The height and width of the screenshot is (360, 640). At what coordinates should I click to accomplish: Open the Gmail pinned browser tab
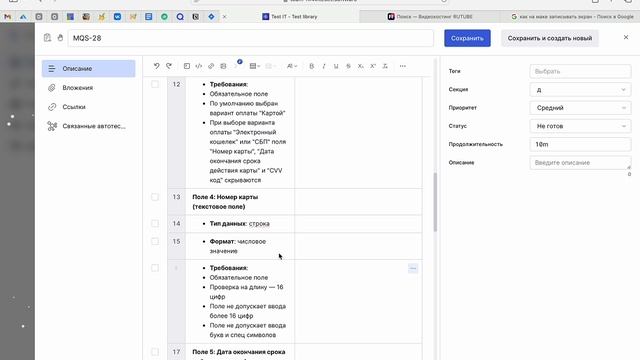click(x=7, y=17)
